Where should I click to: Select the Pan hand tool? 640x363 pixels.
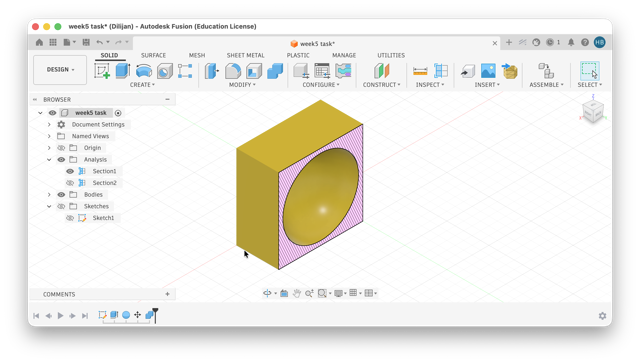point(297,293)
